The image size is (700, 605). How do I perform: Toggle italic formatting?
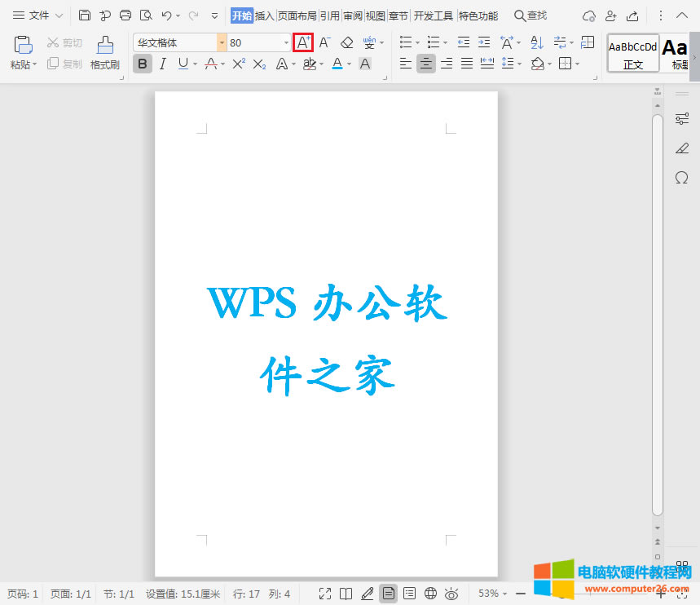(x=163, y=64)
